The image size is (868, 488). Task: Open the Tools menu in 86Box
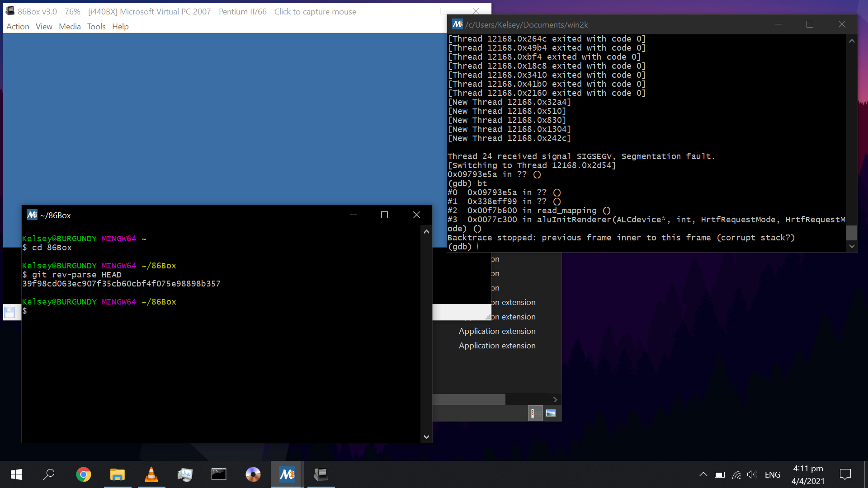[x=96, y=27]
